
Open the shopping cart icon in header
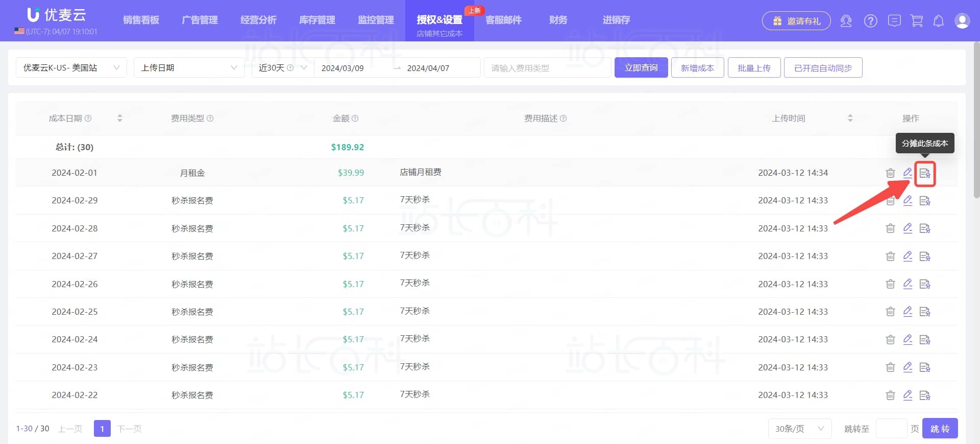tap(917, 21)
